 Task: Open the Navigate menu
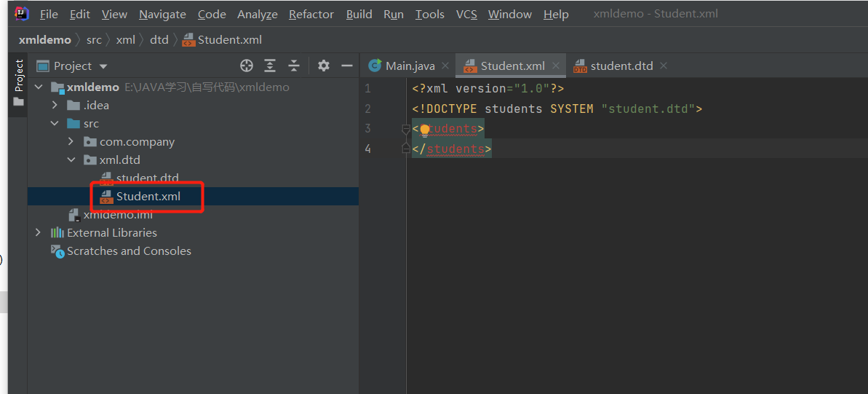click(162, 15)
